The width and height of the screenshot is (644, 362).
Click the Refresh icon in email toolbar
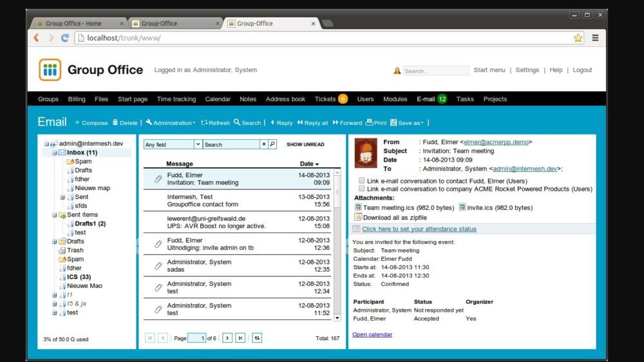tap(204, 122)
